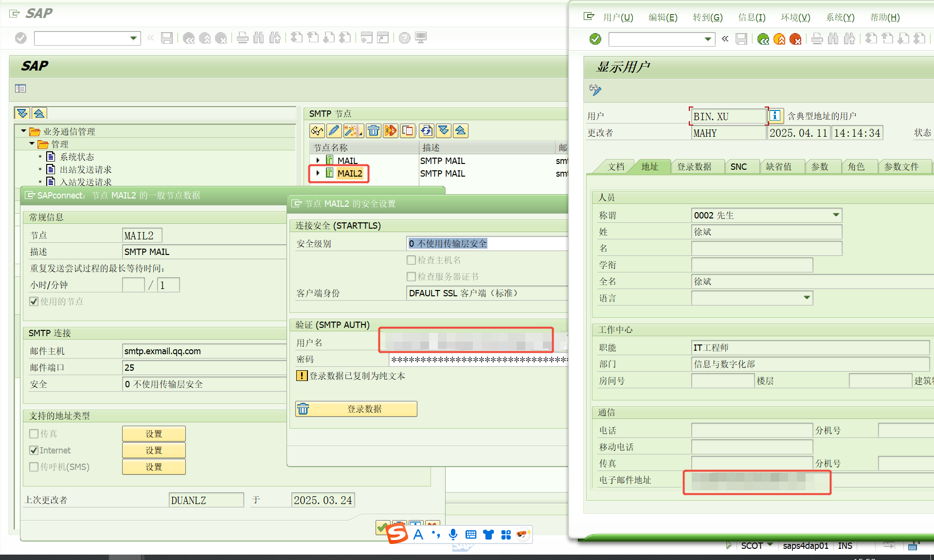The image size is (934, 560).
Task: Click the 安全级别 field in the security settings dialog
Action: tap(487, 243)
